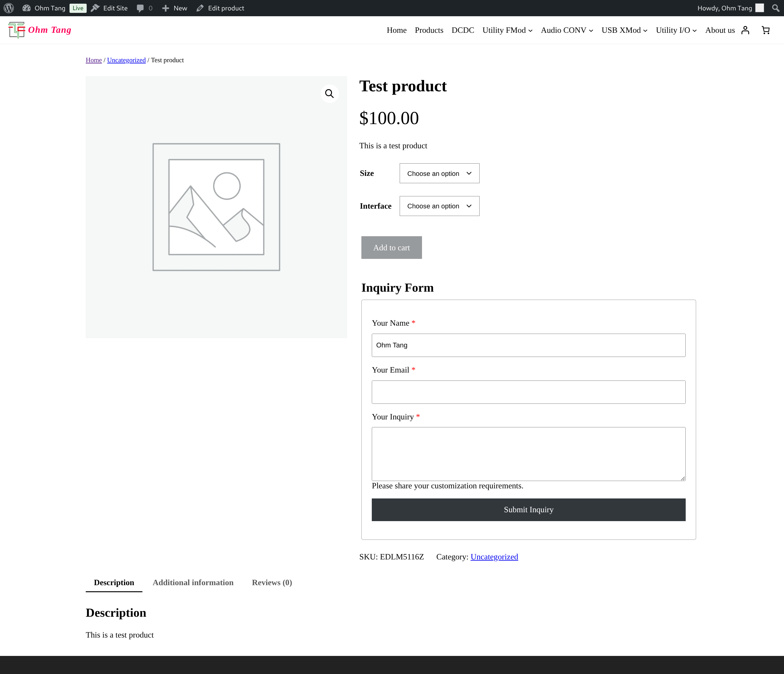Click the WordPress logo in admin bar
The image size is (784, 674).
click(x=8, y=8)
